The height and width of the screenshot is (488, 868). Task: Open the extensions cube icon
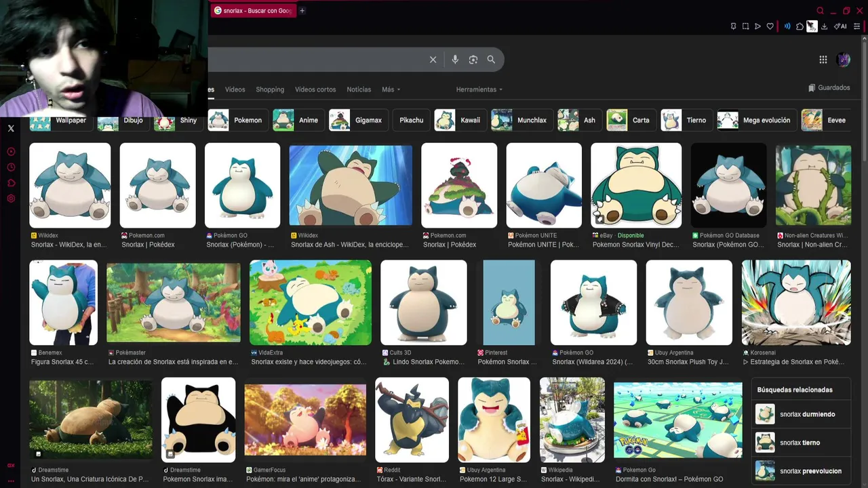[800, 26]
